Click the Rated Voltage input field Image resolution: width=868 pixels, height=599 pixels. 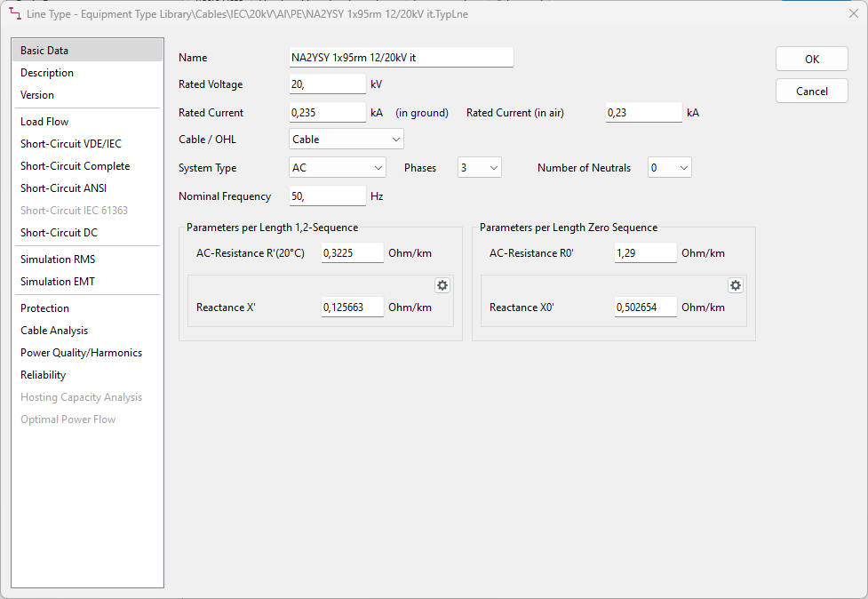click(327, 84)
